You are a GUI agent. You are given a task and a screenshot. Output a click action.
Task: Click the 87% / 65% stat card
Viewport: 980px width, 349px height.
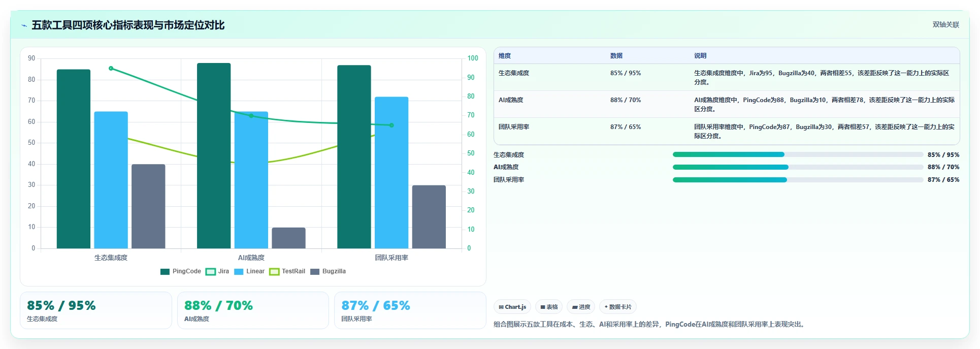click(410, 310)
